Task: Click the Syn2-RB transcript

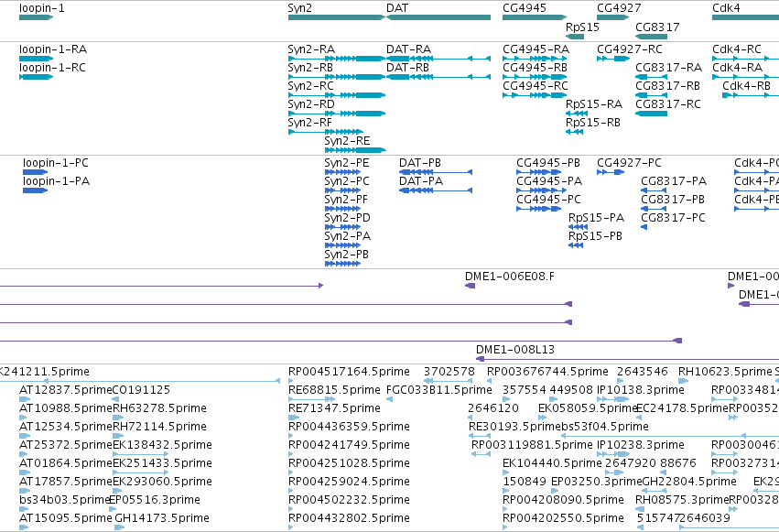Action: [336, 77]
